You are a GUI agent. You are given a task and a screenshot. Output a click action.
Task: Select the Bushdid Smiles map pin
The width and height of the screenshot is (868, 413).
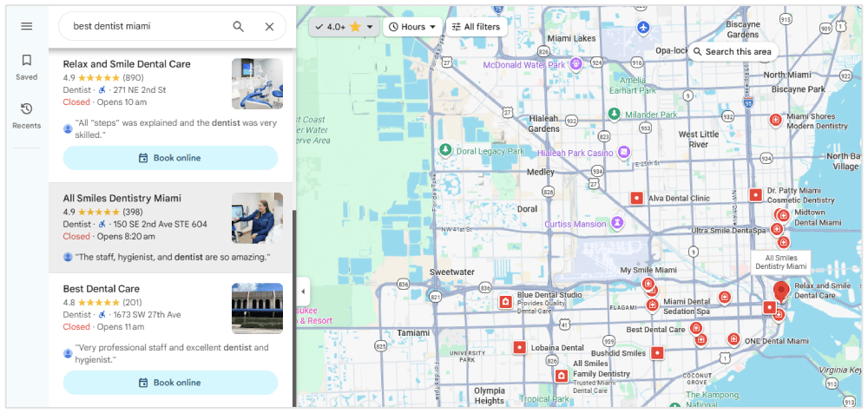click(x=657, y=352)
